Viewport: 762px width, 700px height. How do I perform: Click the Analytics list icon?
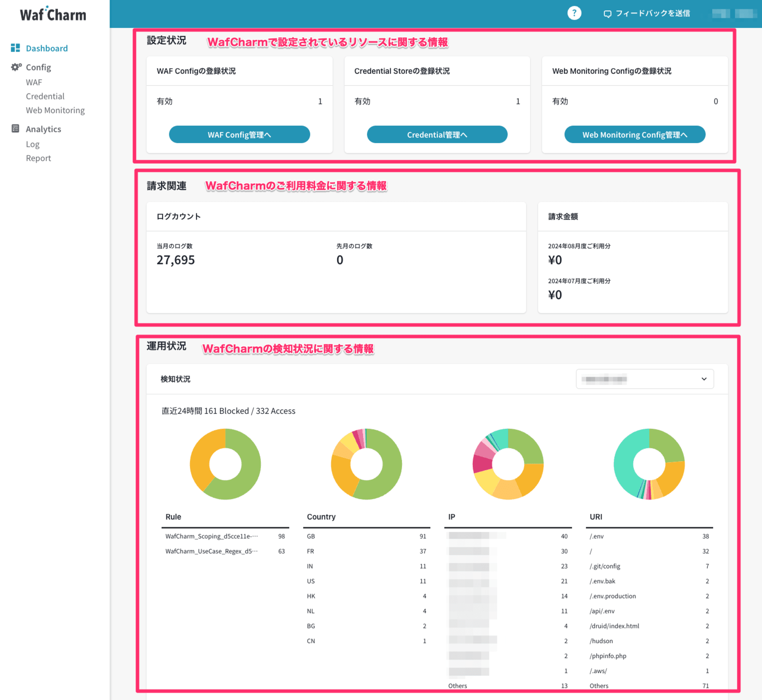click(x=15, y=129)
